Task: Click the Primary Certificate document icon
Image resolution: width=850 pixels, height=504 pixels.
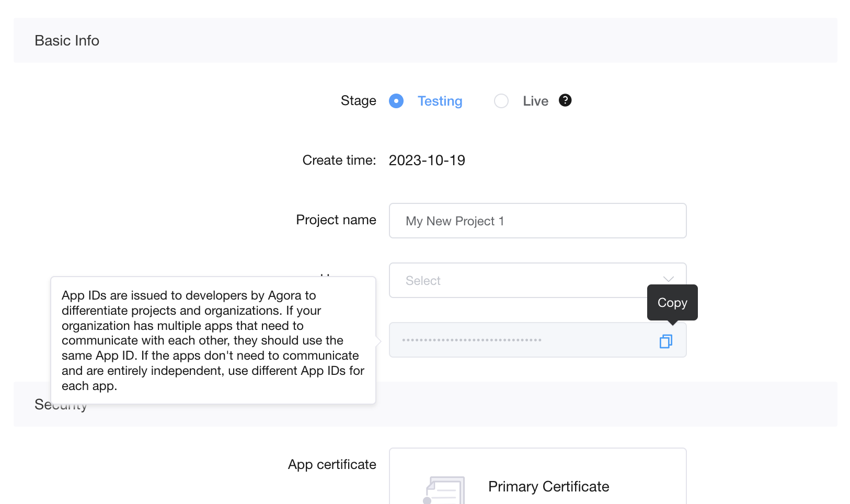Action: [x=444, y=490]
